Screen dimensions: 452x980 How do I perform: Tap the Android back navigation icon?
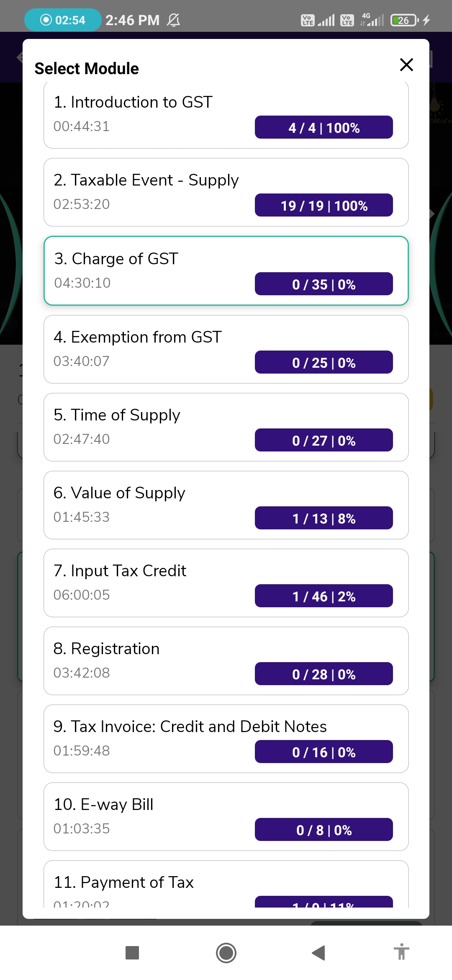[x=319, y=953]
